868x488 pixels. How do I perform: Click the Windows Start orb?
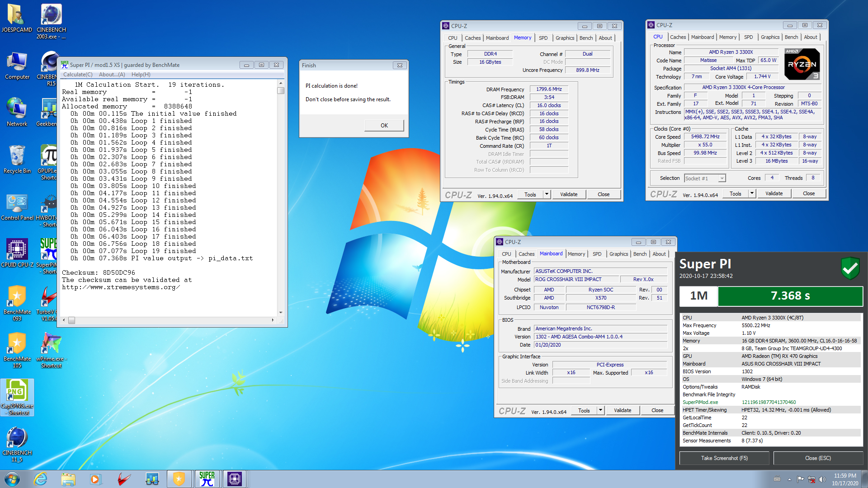coord(12,479)
